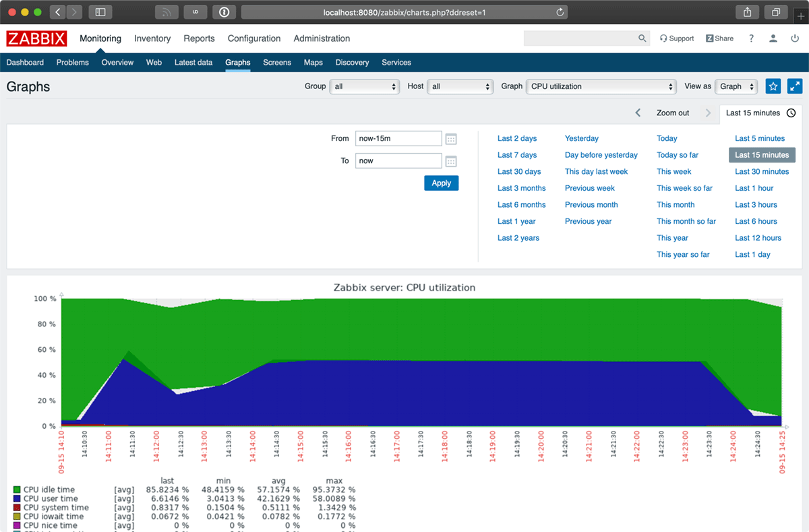Open calendar picker for To field

451,161
